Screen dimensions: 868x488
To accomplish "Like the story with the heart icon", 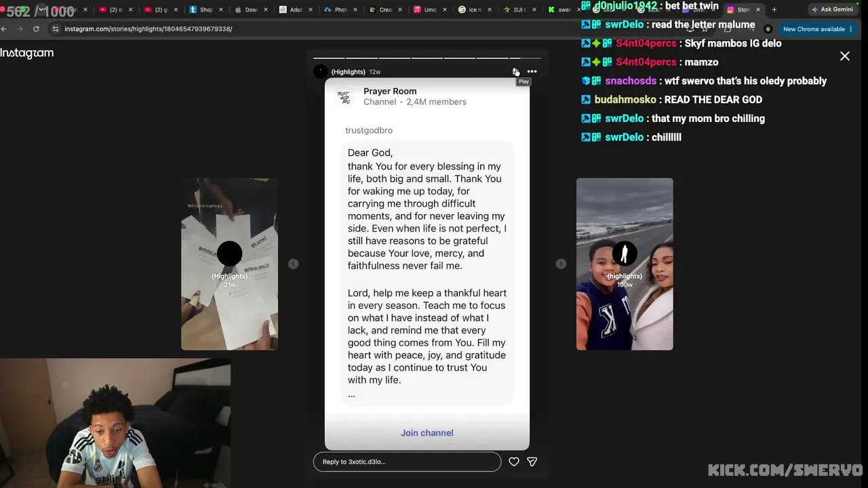I will (x=514, y=462).
